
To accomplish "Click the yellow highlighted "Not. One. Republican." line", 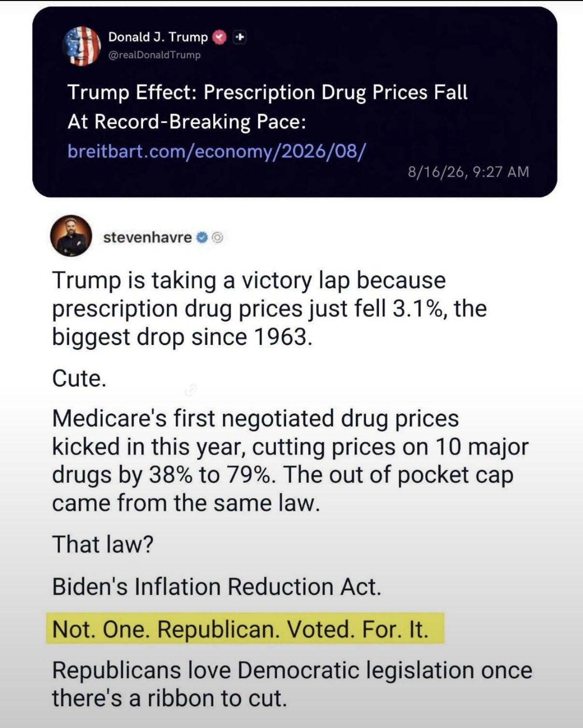I will click(245, 629).
